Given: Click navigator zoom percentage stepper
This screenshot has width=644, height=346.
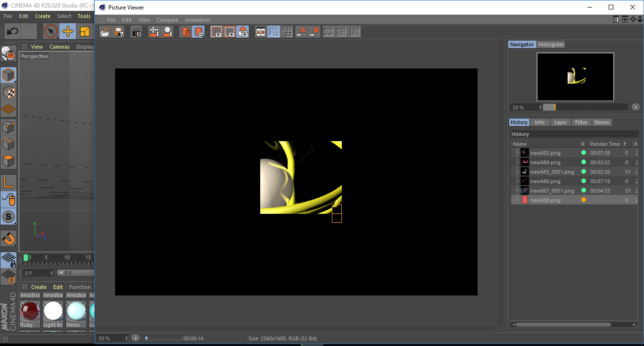Looking at the screenshot, I should tap(540, 107).
